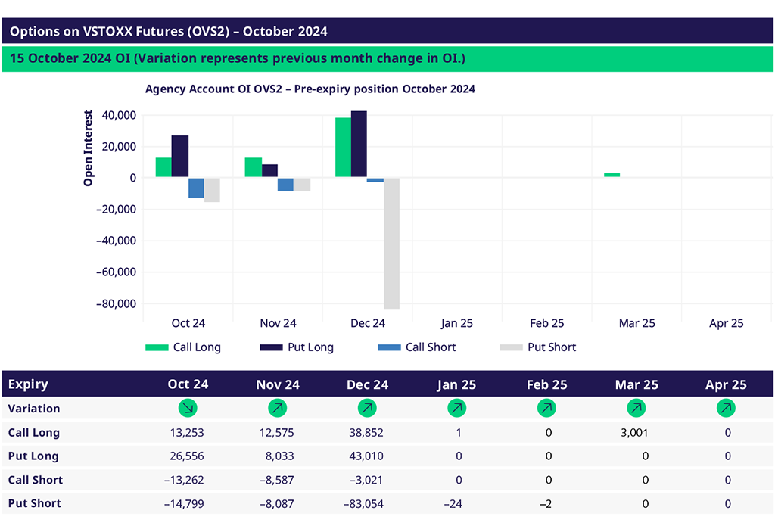Image resolution: width=775 pixels, height=532 pixels.
Task: Click the Oct 24 Put Long dark bar
Action: point(180,157)
